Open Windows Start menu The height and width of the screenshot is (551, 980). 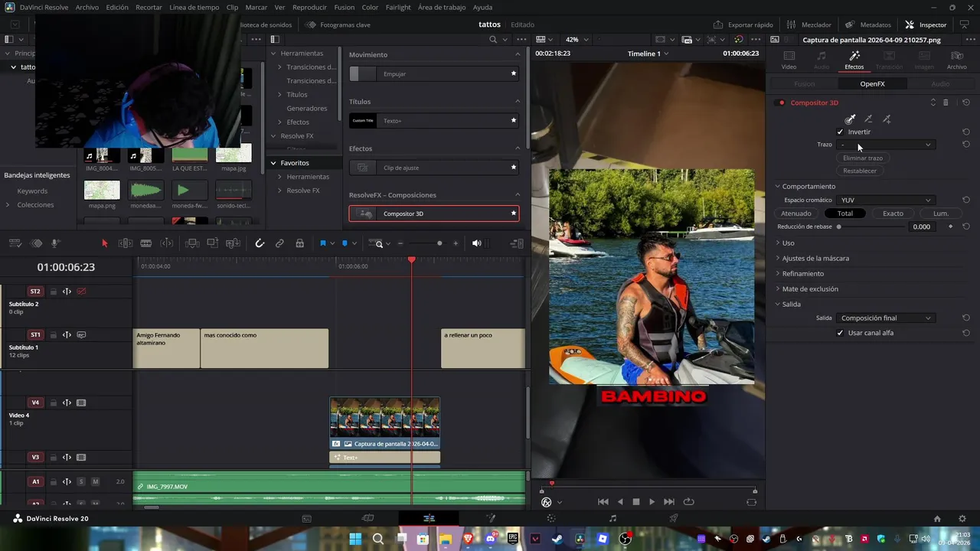point(355,539)
